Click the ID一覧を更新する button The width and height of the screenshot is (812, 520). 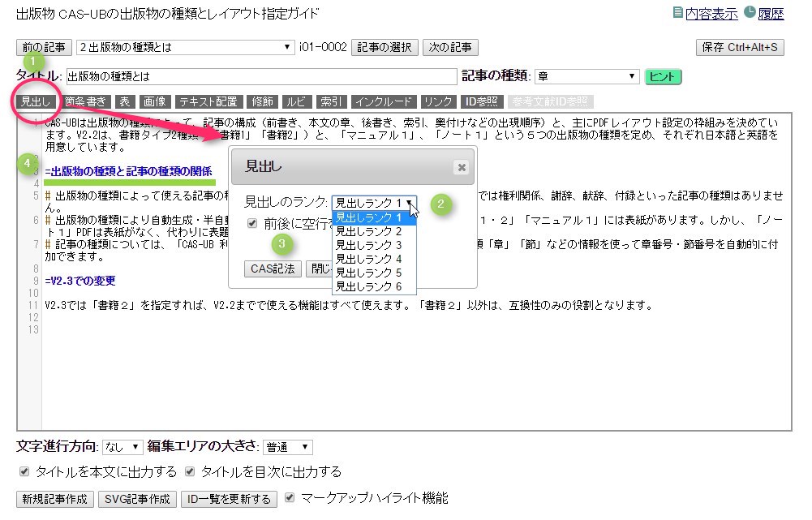click(229, 499)
